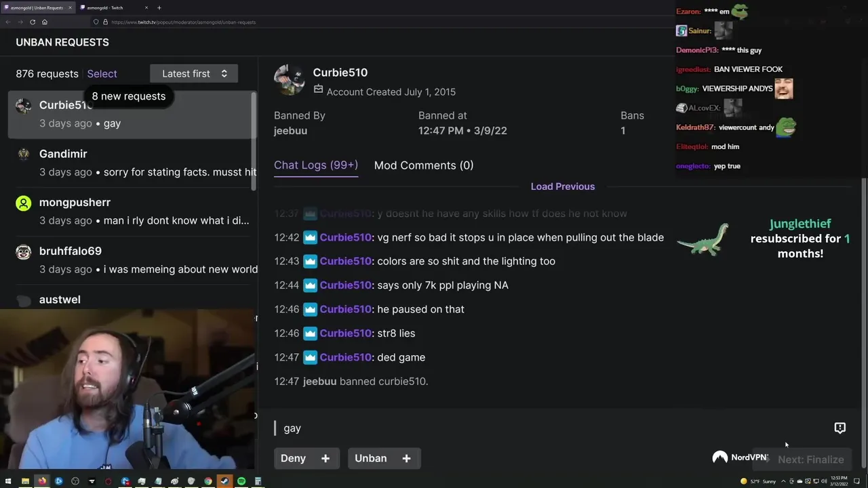Open Calculator from the taskbar
Image resolution: width=868 pixels, height=488 pixels.
point(258,481)
